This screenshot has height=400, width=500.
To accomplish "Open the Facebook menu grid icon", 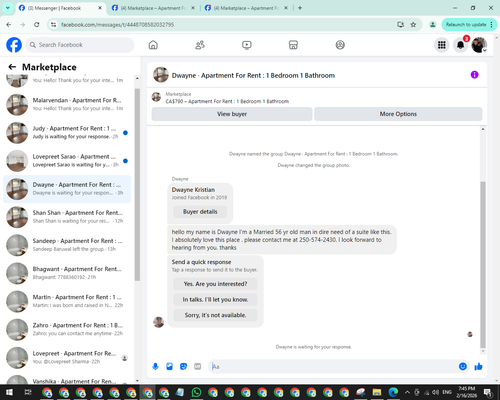I will 442,45.
